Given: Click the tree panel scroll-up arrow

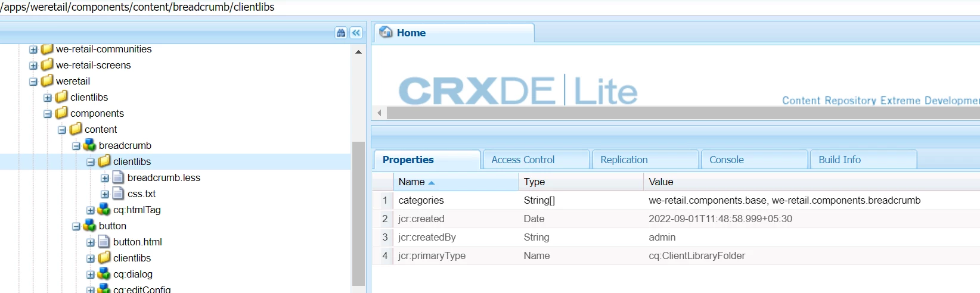Looking at the screenshot, I should tap(358, 52).
